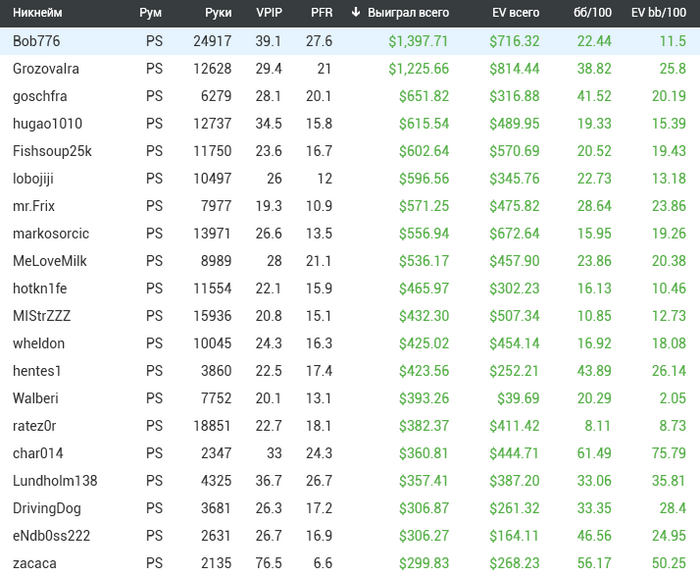Click hands count 15936

coord(212,316)
